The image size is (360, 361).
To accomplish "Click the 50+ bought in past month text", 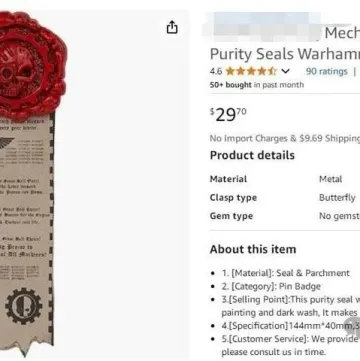I will (x=257, y=85).
